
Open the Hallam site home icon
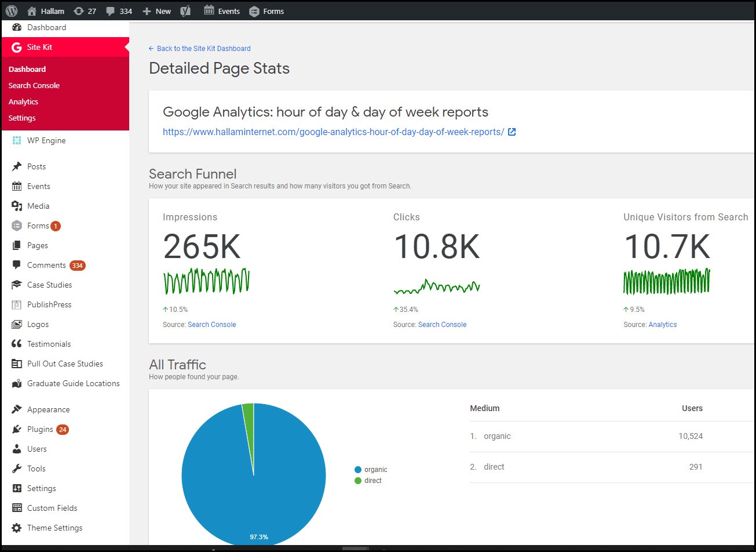(x=32, y=11)
